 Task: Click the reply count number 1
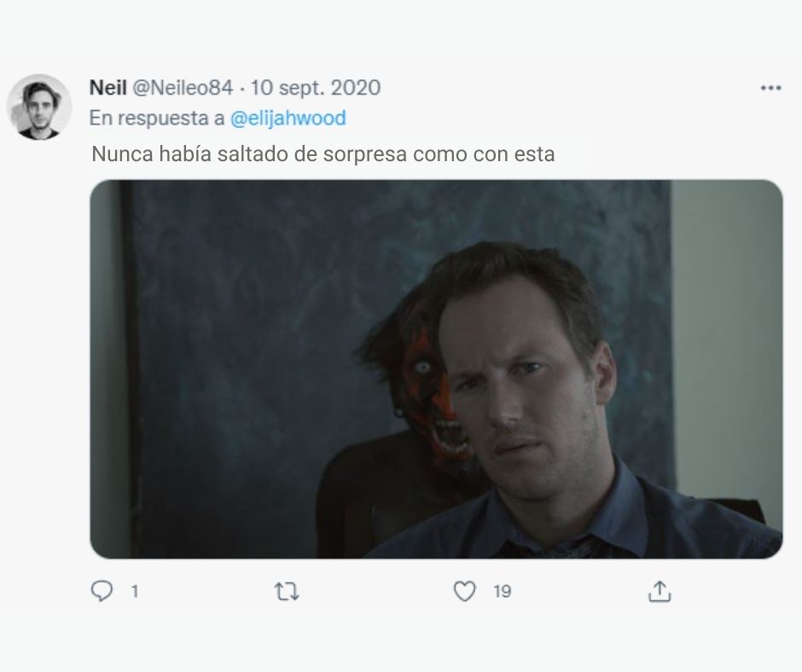pos(135,592)
